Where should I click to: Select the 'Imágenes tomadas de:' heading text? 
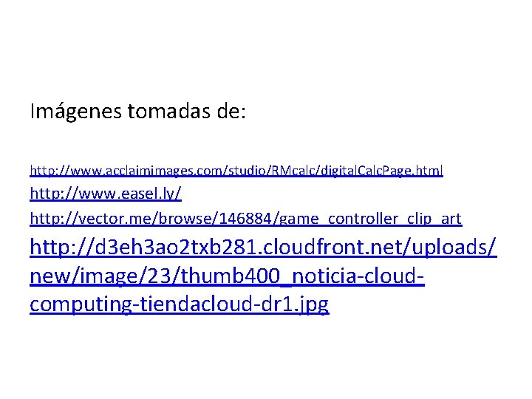point(137,112)
